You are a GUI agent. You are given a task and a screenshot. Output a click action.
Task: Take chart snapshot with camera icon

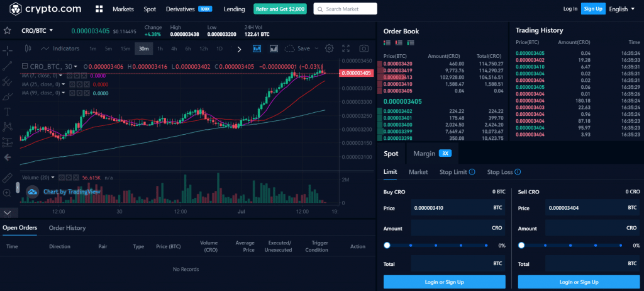[364, 48]
